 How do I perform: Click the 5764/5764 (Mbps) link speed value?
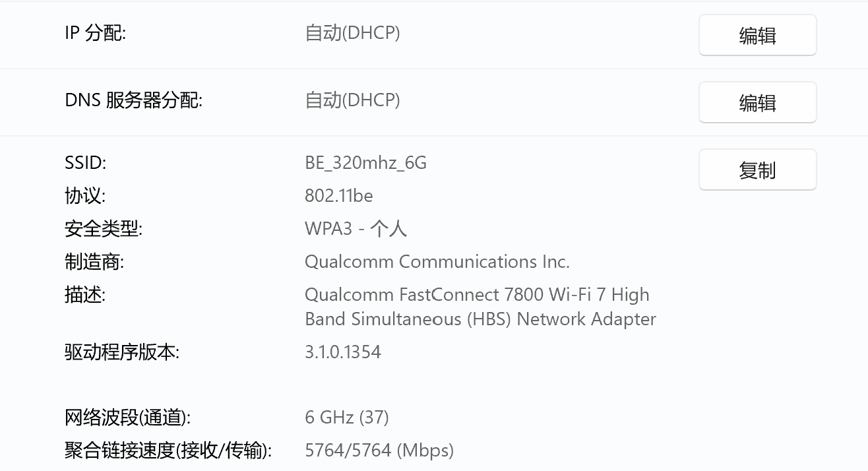click(x=379, y=451)
